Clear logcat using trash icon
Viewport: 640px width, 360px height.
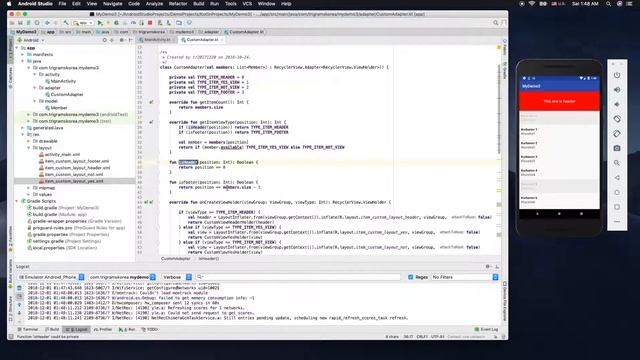[19, 288]
